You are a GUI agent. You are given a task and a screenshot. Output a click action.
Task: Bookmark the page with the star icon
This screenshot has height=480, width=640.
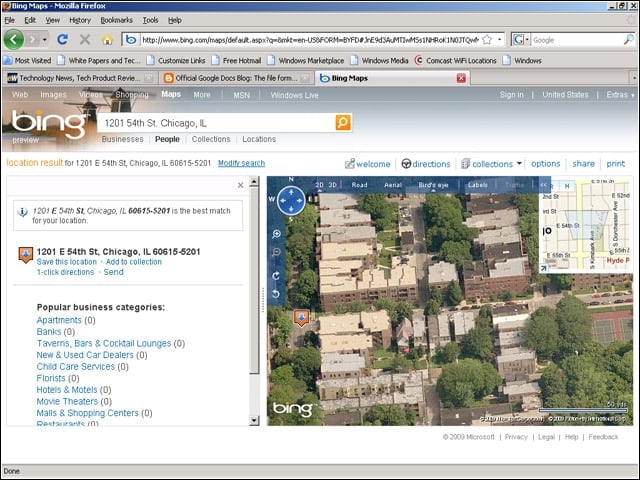point(487,40)
